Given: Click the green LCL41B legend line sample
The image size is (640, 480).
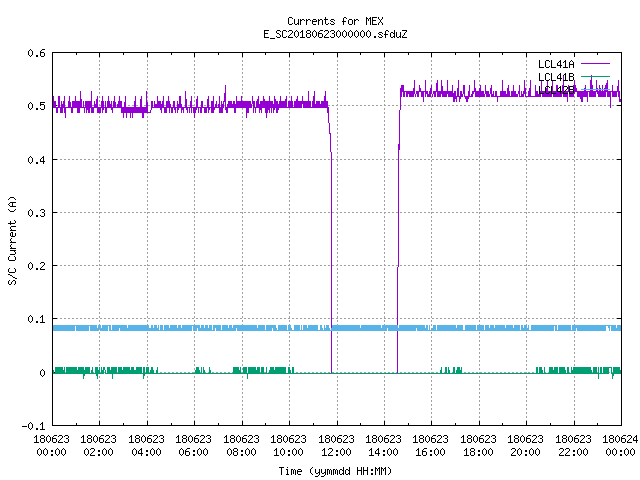Looking at the screenshot, I should [x=595, y=77].
